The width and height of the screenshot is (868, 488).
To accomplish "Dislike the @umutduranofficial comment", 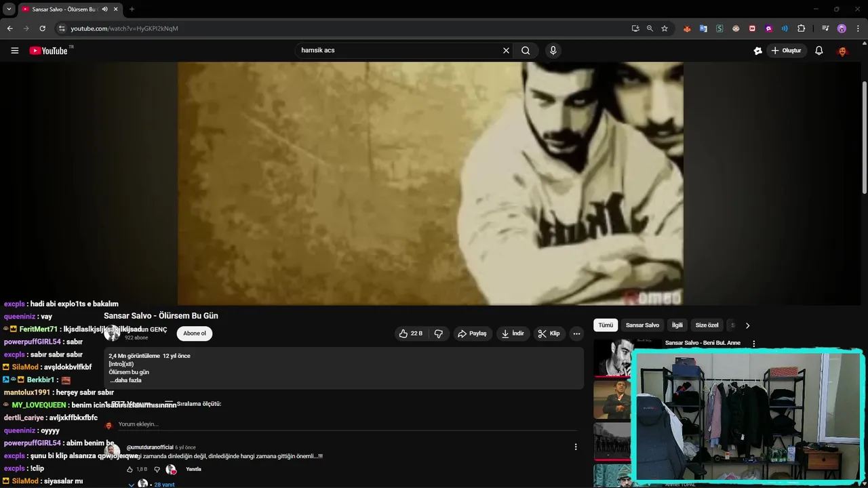I will click(157, 469).
